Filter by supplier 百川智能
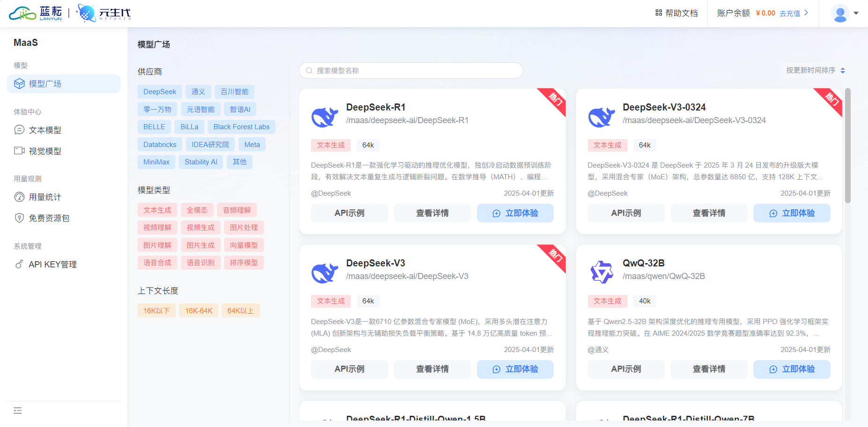Viewport: 868px width, 427px height. click(235, 92)
